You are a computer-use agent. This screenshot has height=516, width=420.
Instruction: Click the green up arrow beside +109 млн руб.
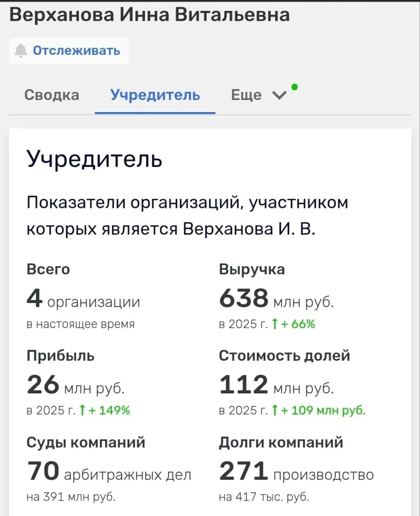pos(275,410)
